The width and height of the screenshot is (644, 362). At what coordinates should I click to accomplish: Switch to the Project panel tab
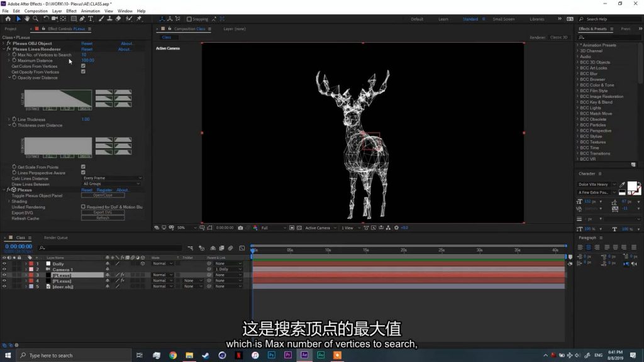point(11,29)
